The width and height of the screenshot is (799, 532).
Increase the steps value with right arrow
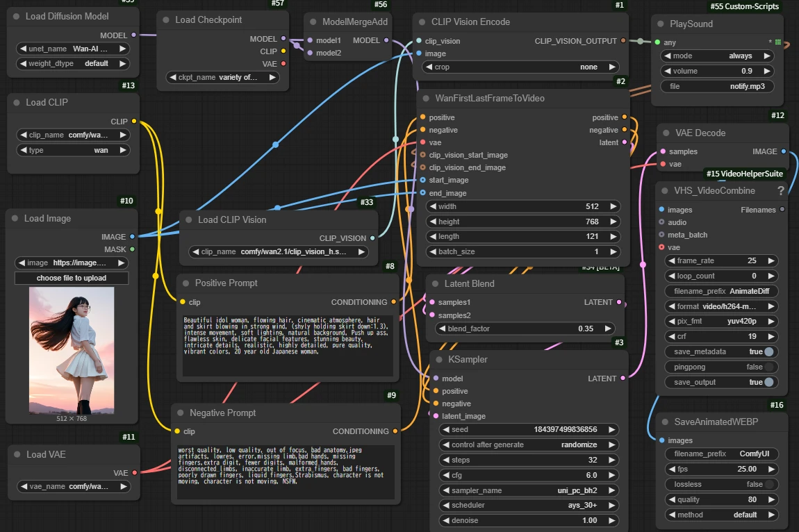pyautogui.click(x=612, y=460)
